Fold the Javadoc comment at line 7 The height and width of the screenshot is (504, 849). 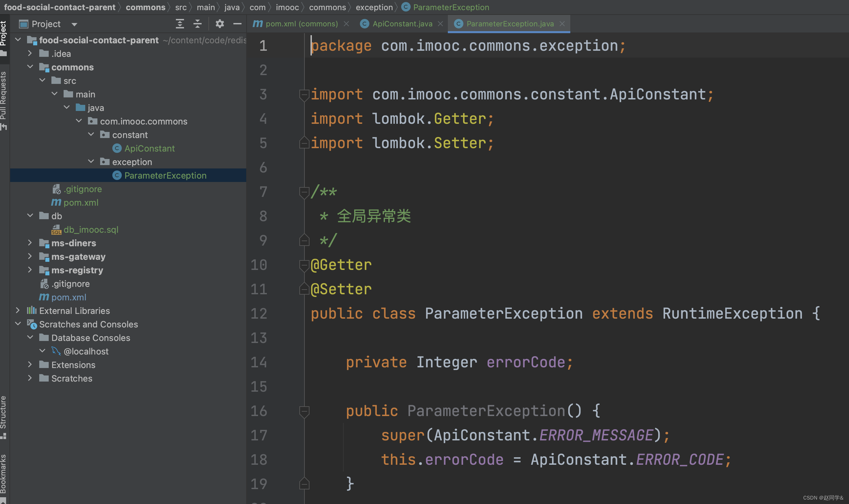304,192
